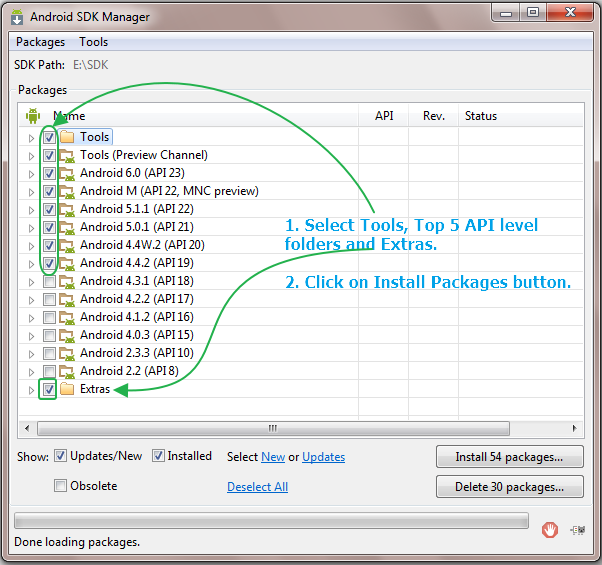Click the SDK Path value E:\SDK
The height and width of the screenshot is (565, 602).
pyautogui.click(x=91, y=65)
